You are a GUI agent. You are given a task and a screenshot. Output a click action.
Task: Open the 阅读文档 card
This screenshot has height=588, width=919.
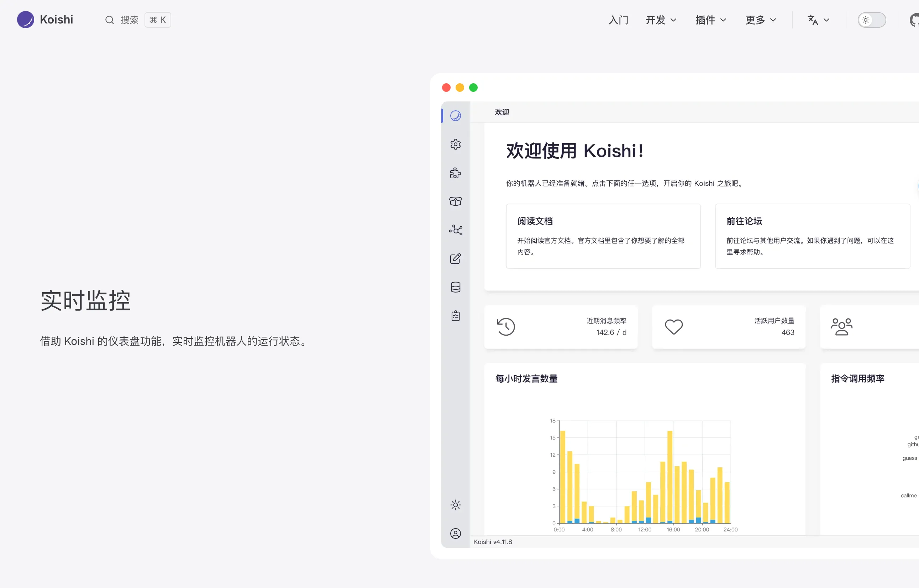[603, 236]
